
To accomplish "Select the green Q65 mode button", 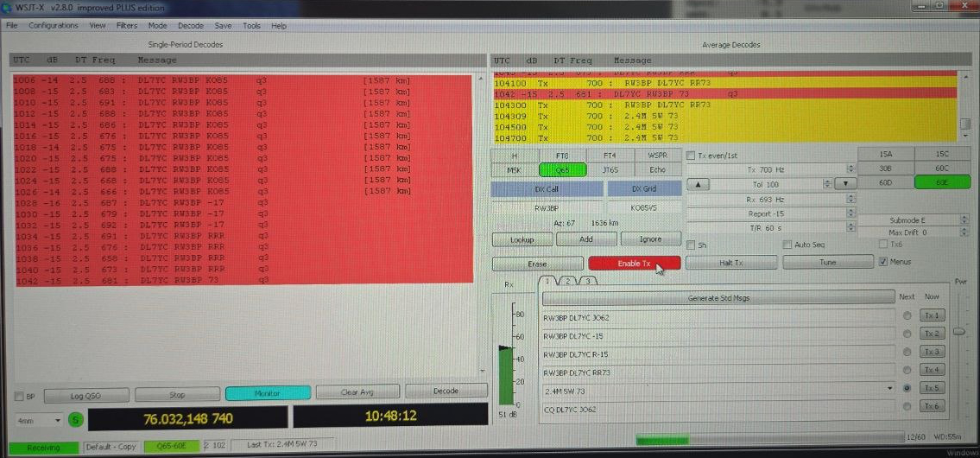I will tap(562, 169).
